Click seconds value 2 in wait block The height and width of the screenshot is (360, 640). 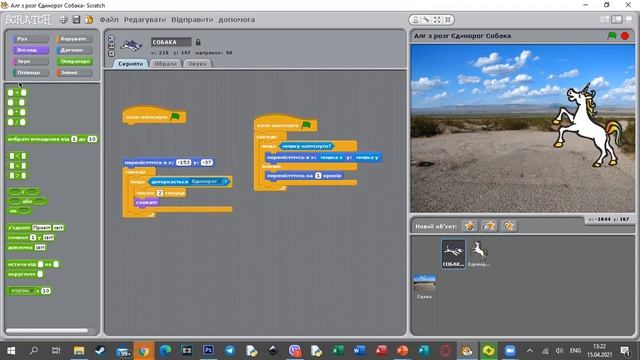(x=160, y=193)
